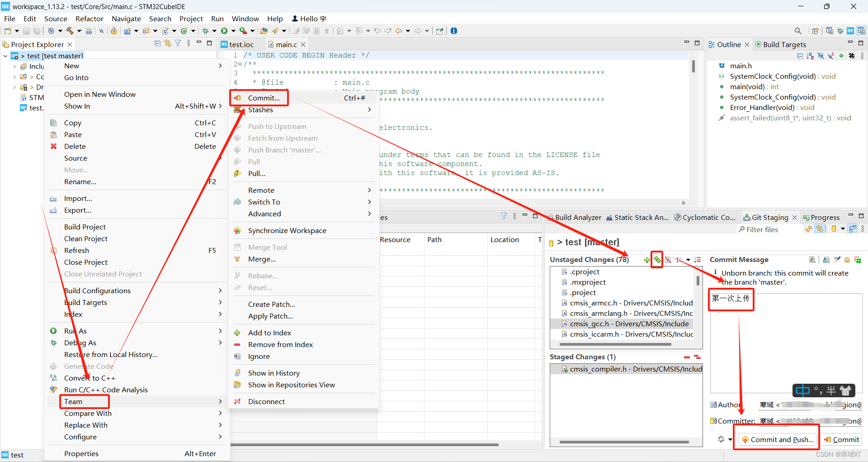Toggle Git Staging column layout button
Viewport: 868px width, 462px height.
pos(853,229)
